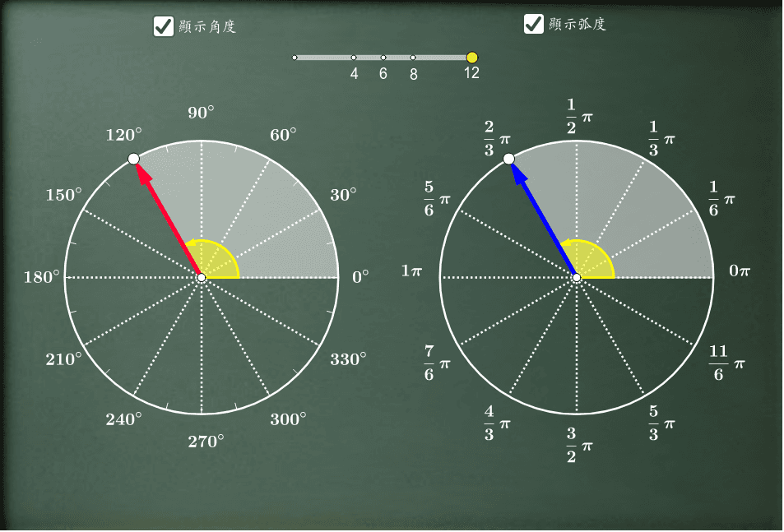Click the blue arrow in radian circle
Screen dimensions: 784x532
pos(543,219)
